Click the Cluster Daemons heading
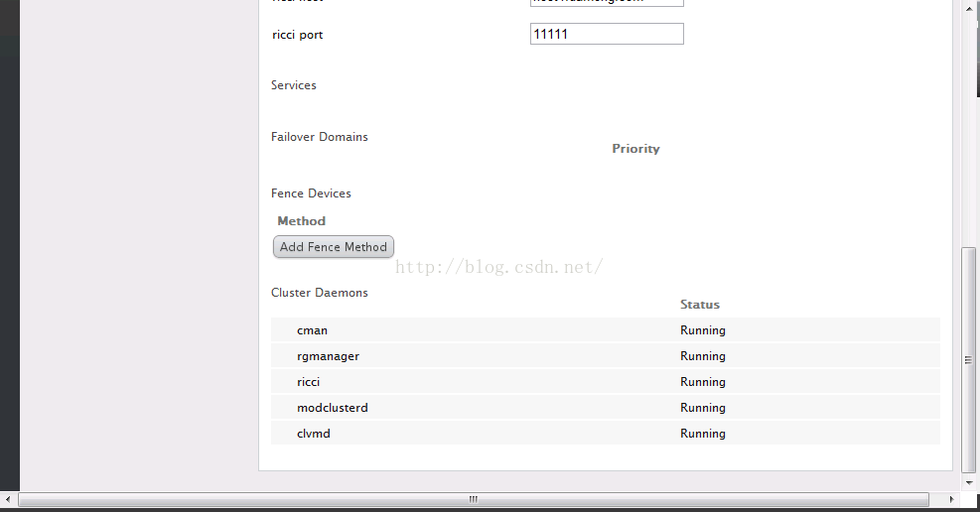The image size is (980, 512). [320, 292]
